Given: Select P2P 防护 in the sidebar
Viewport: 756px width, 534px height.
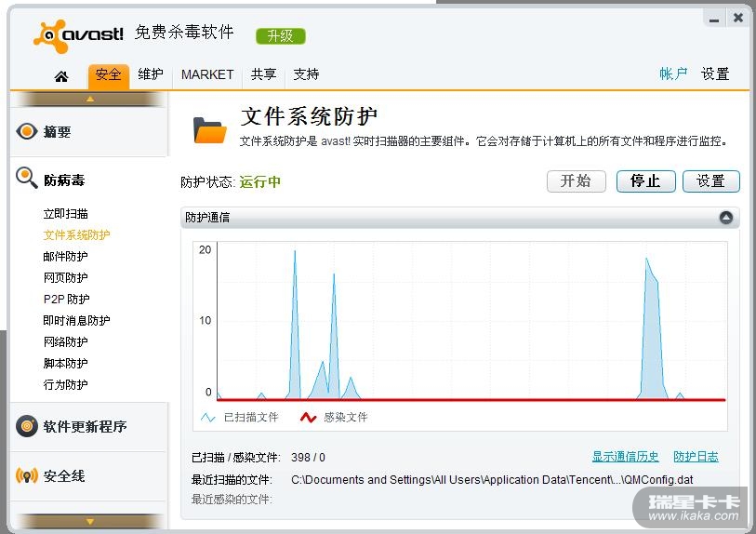Looking at the screenshot, I should pyautogui.click(x=67, y=299).
